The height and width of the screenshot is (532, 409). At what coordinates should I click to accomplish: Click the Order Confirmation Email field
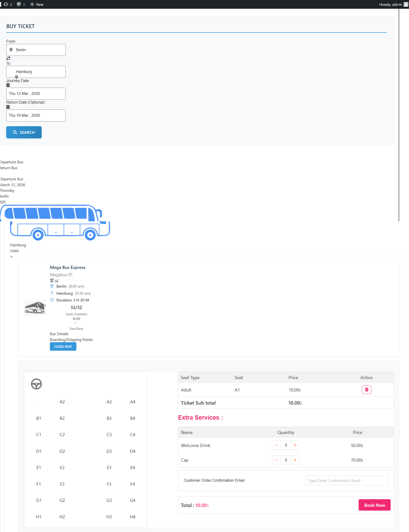point(347,481)
